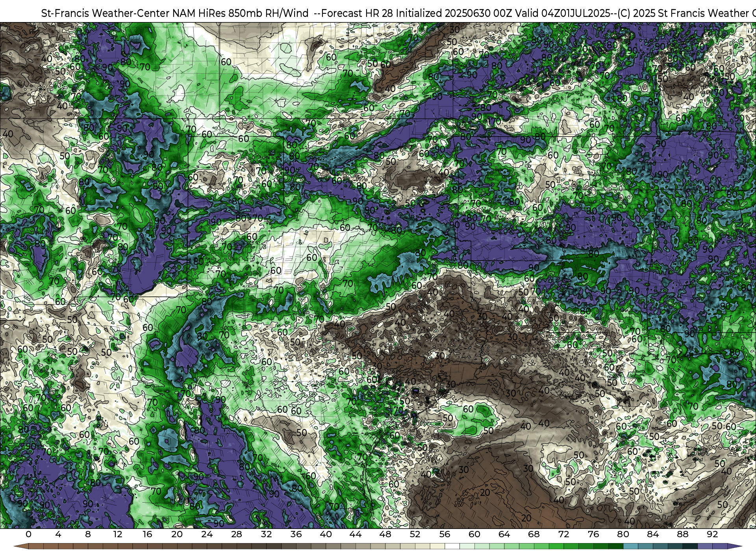
Task: Click the colorbar tick label '4'
Action: click(58, 534)
